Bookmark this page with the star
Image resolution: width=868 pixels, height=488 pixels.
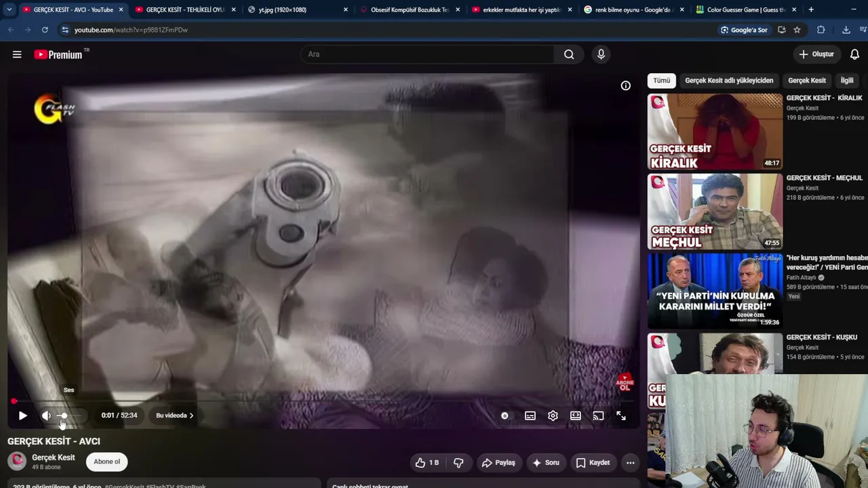pos(797,30)
